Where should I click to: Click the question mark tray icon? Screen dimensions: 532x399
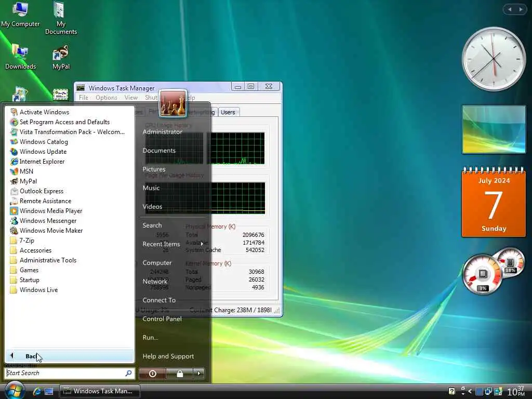pyautogui.click(x=451, y=391)
